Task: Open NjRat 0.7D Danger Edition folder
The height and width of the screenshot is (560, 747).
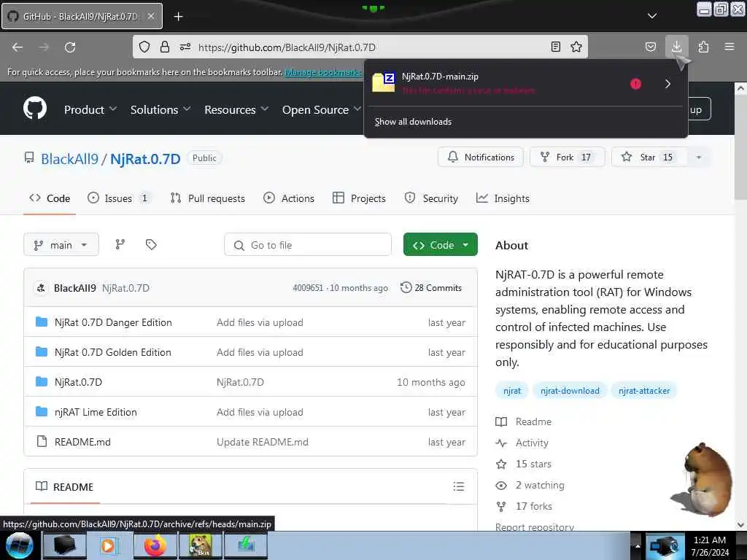Action: tap(113, 323)
